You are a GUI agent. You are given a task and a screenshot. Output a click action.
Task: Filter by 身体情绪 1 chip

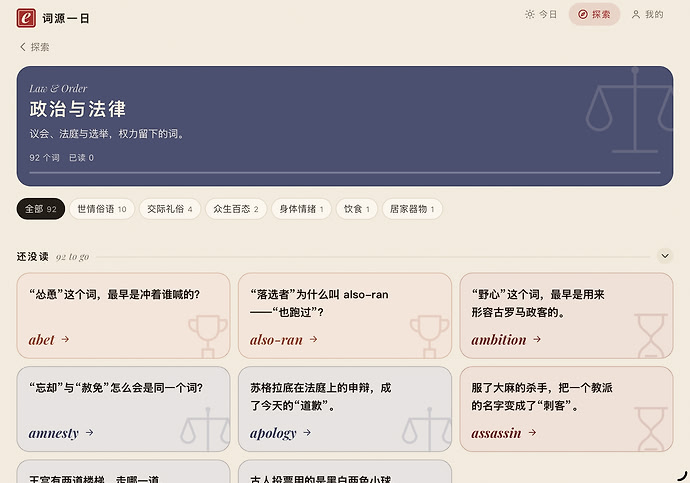301,209
